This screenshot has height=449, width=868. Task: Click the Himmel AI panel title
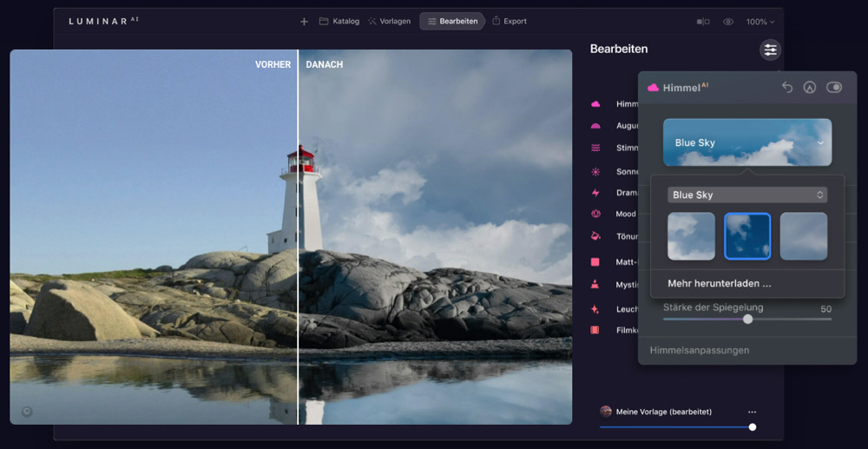click(686, 88)
